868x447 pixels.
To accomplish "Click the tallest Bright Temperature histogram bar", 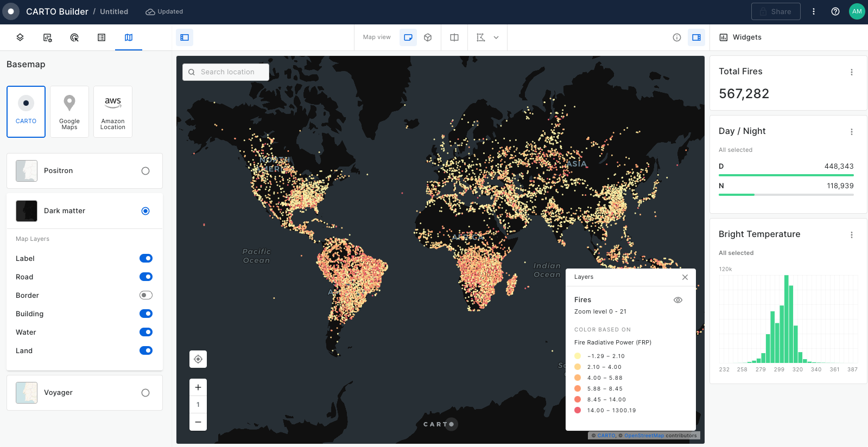I will point(786,320).
